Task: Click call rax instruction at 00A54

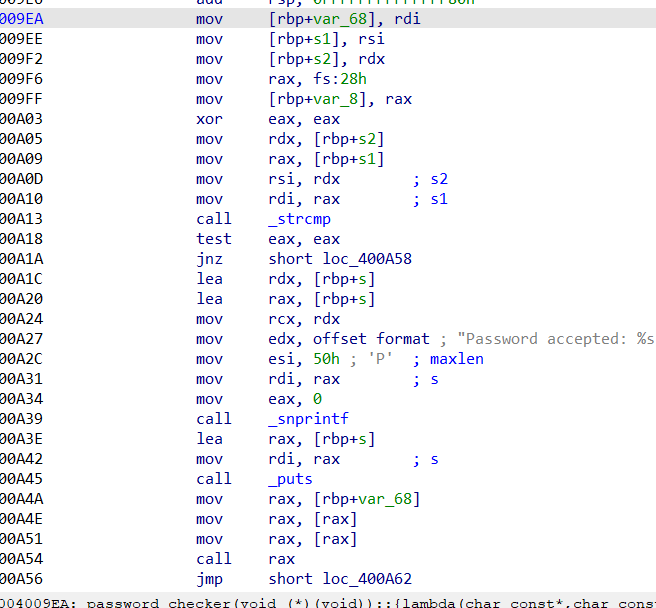Action: [x=246, y=559]
